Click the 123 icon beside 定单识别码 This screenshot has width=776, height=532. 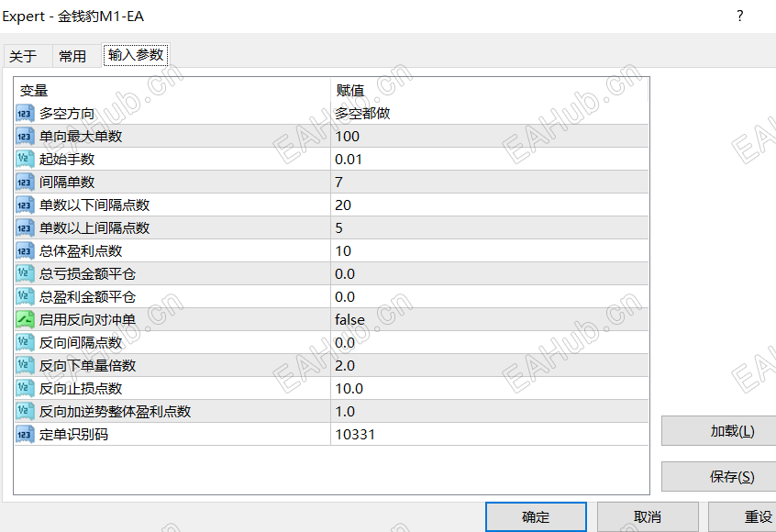(x=24, y=434)
